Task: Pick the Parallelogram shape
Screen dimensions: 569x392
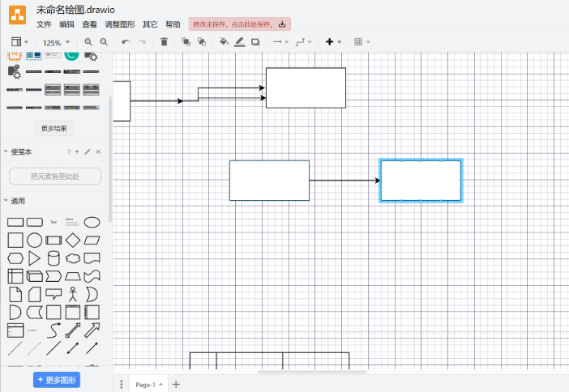Action: [x=92, y=240]
